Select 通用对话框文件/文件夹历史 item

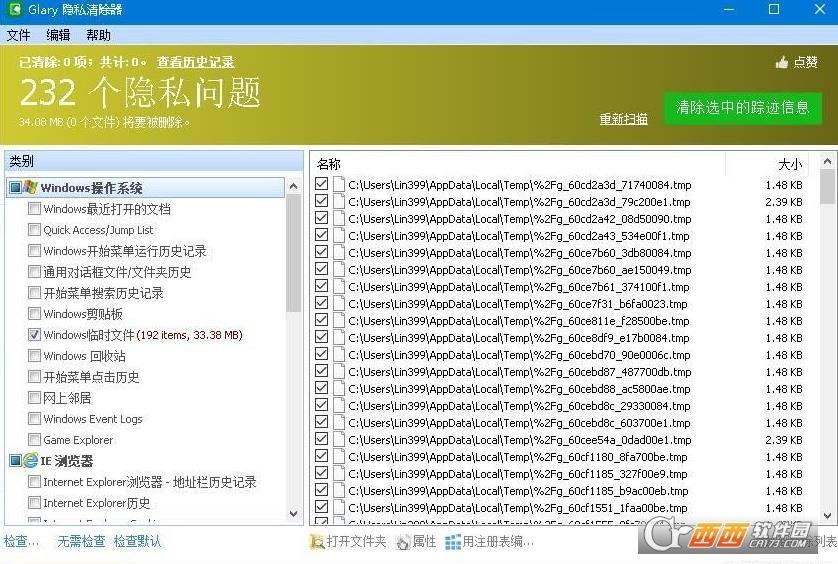117,272
